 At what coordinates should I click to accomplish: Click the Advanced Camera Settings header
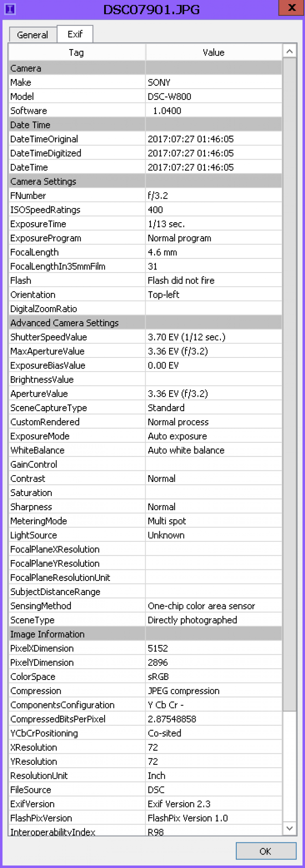point(65,323)
